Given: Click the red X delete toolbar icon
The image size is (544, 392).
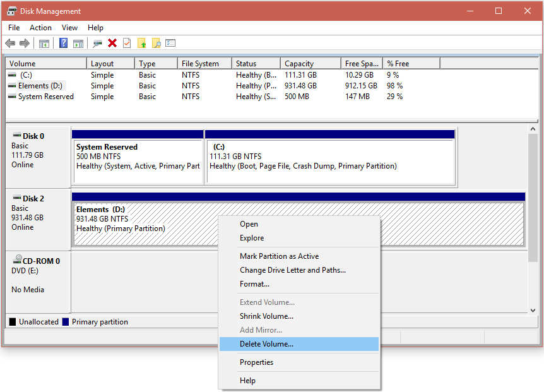Looking at the screenshot, I should coord(112,43).
